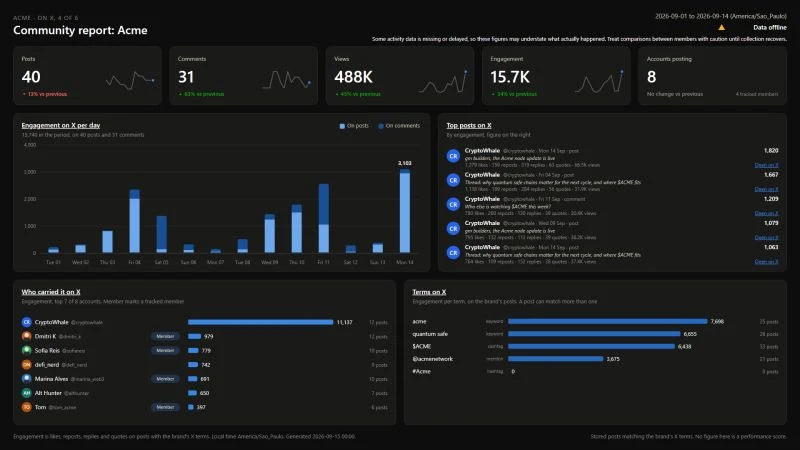Click the Member badge next to Dmitri K
Screen dimensions: 800x450
tap(165, 336)
